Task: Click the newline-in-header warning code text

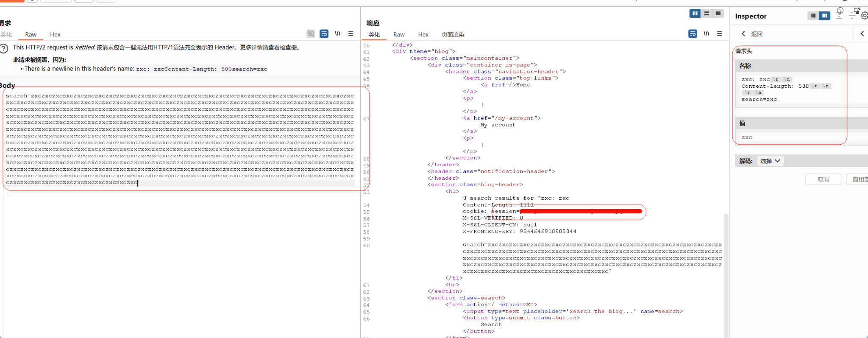Action: click(x=202, y=69)
